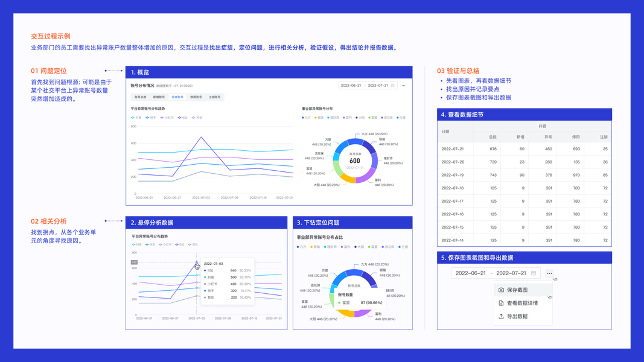Choose 查看数据详情 menu entry
Viewport: 644px width, 362px height.
[523, 303]
